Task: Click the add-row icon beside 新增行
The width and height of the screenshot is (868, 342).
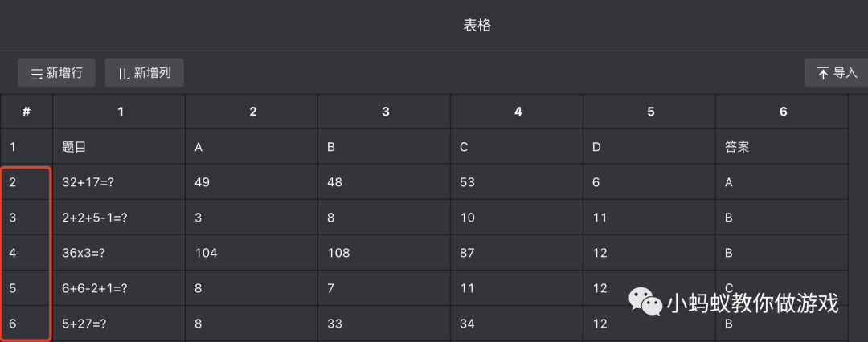Action: pos(36,74)
